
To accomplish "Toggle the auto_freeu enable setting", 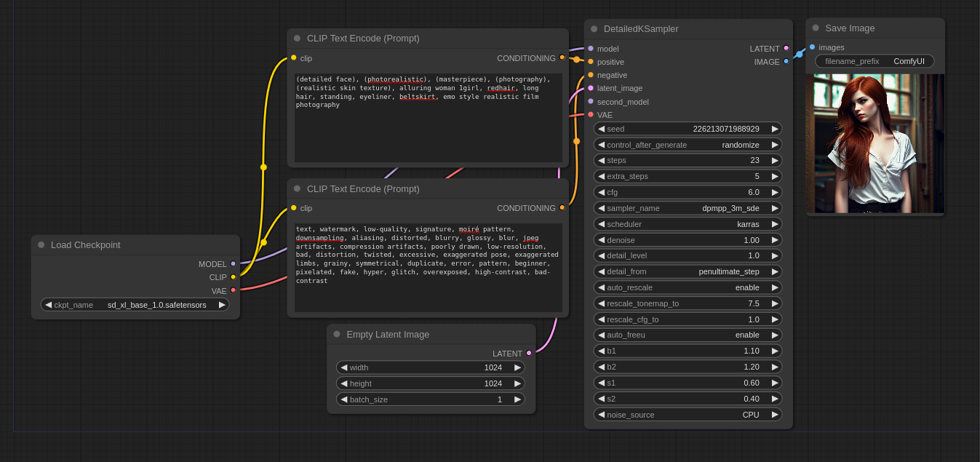I will 688,335.
